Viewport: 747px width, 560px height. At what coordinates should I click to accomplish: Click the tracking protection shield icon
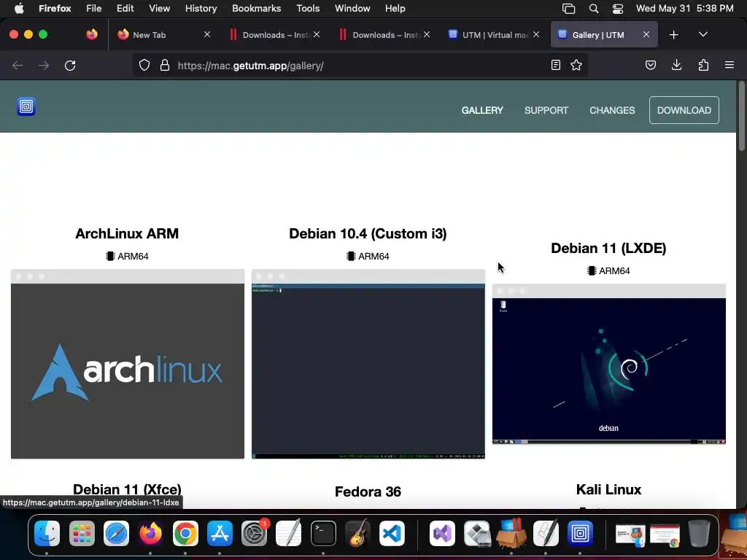[x=144, y=65]
